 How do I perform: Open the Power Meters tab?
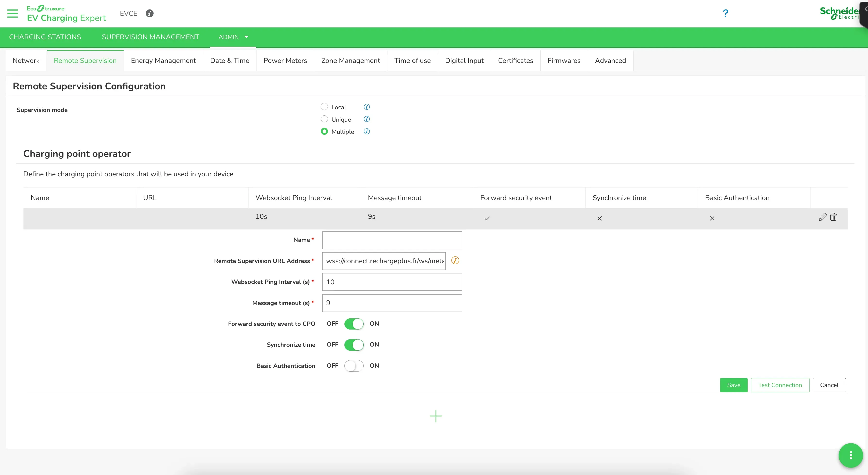pos(285,61)
